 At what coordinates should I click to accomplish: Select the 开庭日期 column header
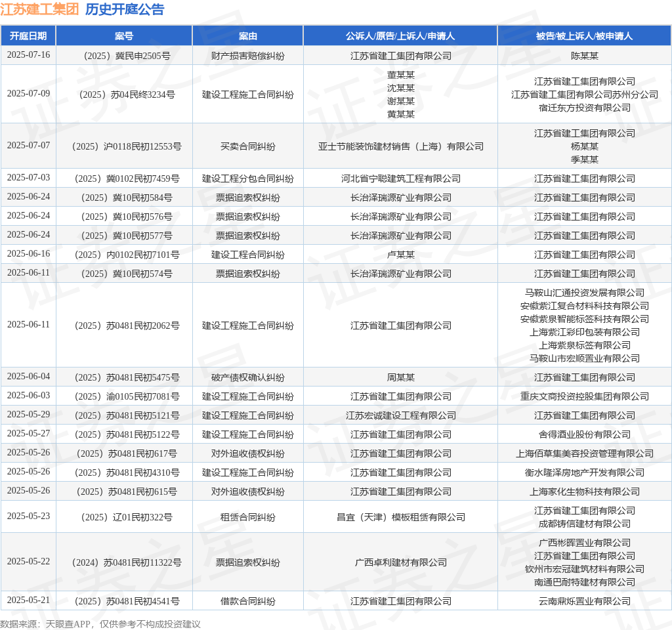(28, 36)
